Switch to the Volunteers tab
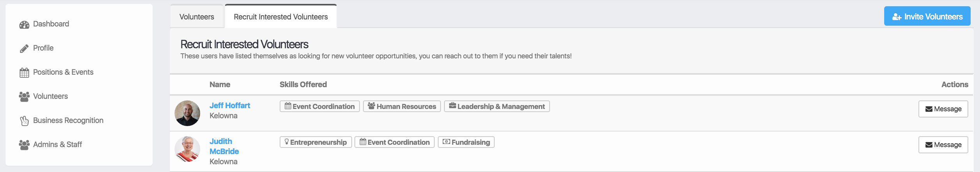Image resolution: width=980 pixels, height=172 pixels. click(x=197, y=17)
